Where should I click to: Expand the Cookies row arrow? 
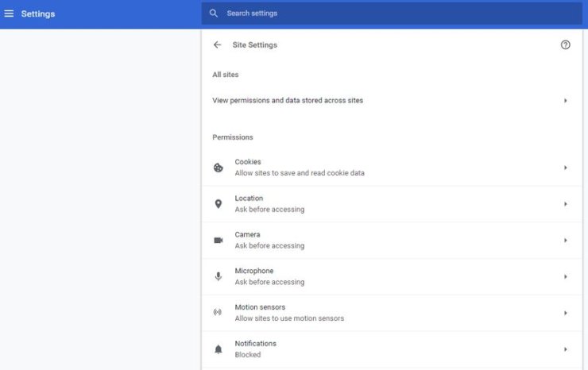coord(565,168)
